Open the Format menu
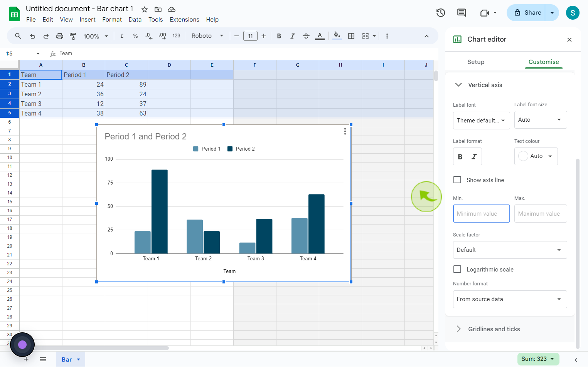Image resolution: width=588 pixels, height=367 pixels. pos(112,20)
